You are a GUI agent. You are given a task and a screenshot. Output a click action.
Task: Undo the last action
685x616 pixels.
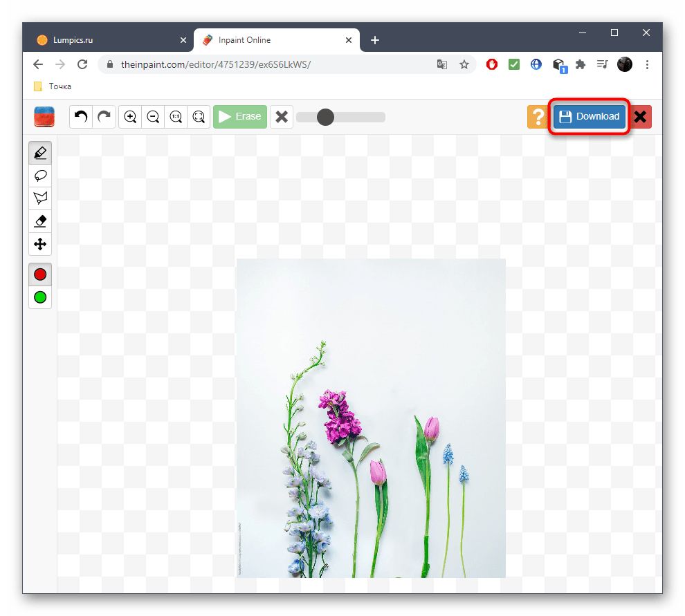click(x=81, y=117)
